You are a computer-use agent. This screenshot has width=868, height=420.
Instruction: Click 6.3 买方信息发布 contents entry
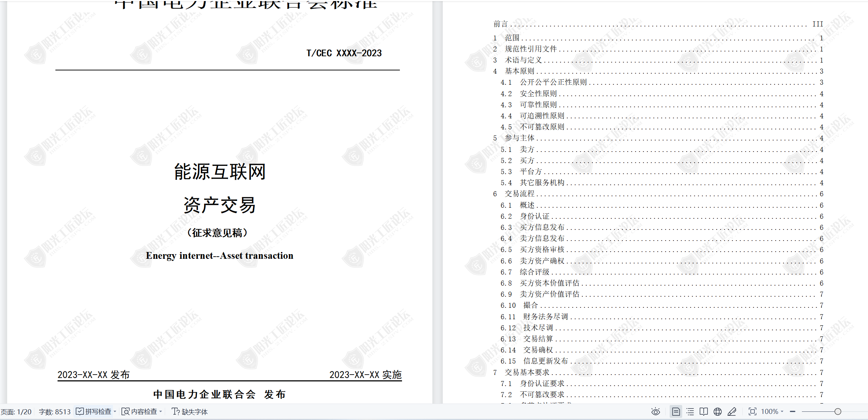(x=662, y=227)
